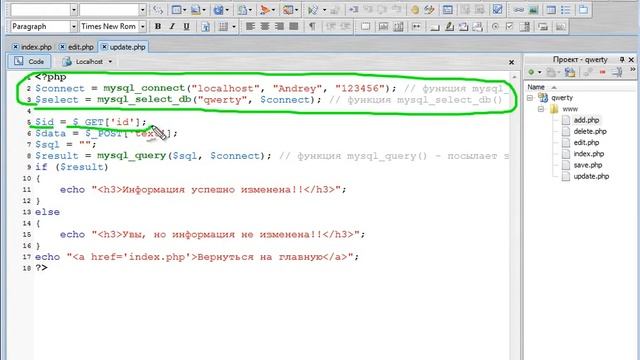Click the table grid icon in formatting toolbar
This screenshot has width=640, height=360.
point(223,27)
